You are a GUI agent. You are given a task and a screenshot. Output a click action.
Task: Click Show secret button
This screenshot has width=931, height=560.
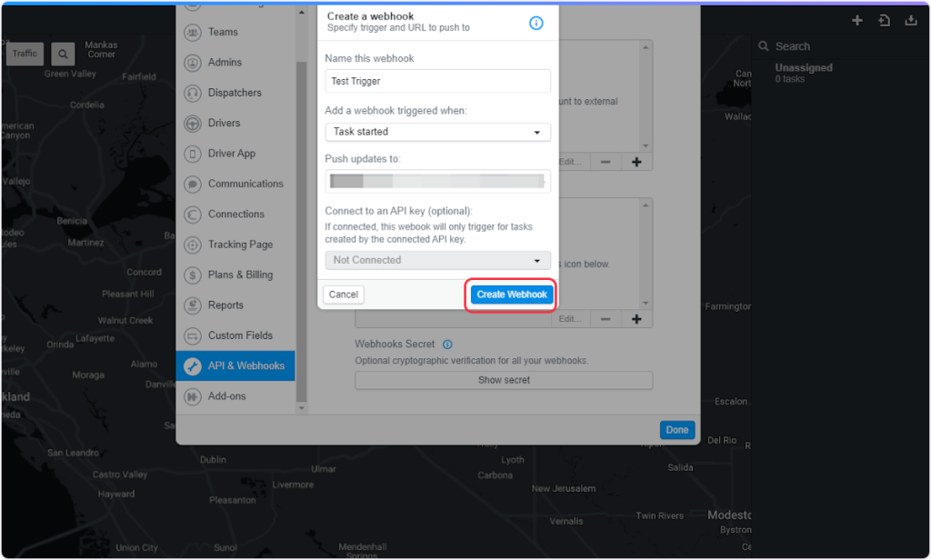click(x=504, y=380)
